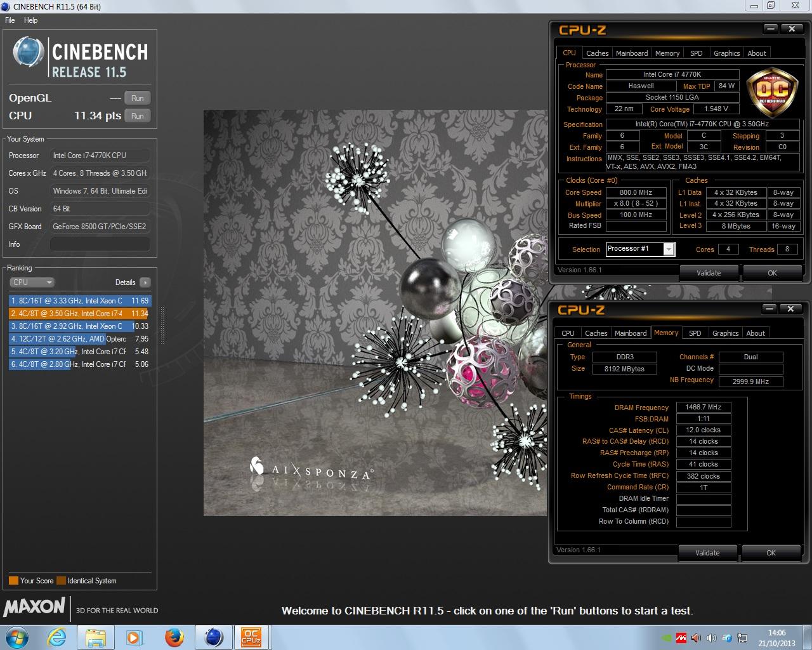The width and height of the screenshot is (812, 650).
Task: Click OK in upper CPU-Z window
Action: tap(772, 273)
